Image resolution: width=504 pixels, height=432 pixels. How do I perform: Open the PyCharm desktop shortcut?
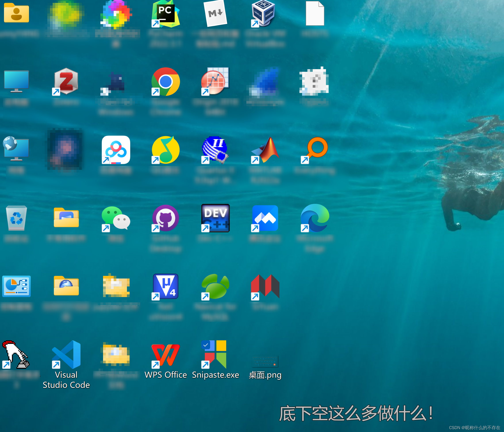coord(166,14)
